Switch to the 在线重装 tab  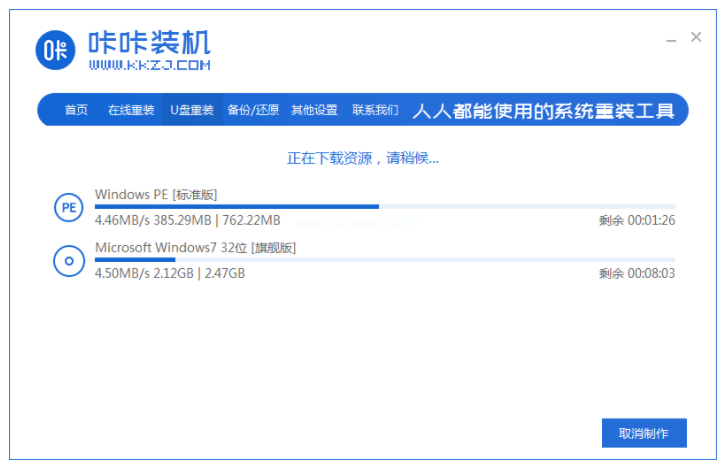tap(131, 110)
